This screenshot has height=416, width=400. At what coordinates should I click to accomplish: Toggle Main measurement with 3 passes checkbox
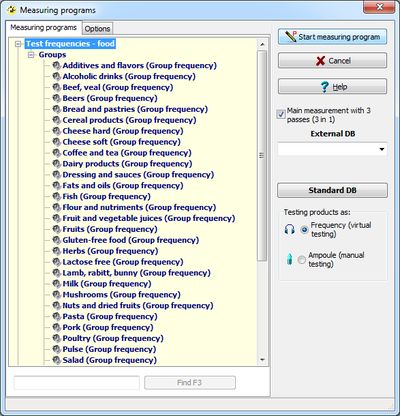click(281, 114)
